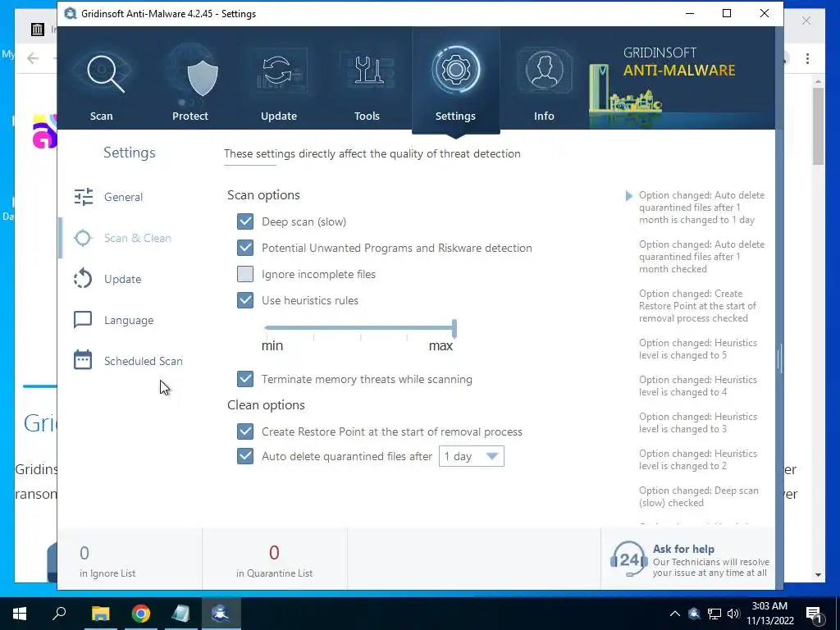Click the Language speech bubble icon
Image resolution: width=840 pixels, height=630 pixels.
pyautogui.click(x=83, y=320)
